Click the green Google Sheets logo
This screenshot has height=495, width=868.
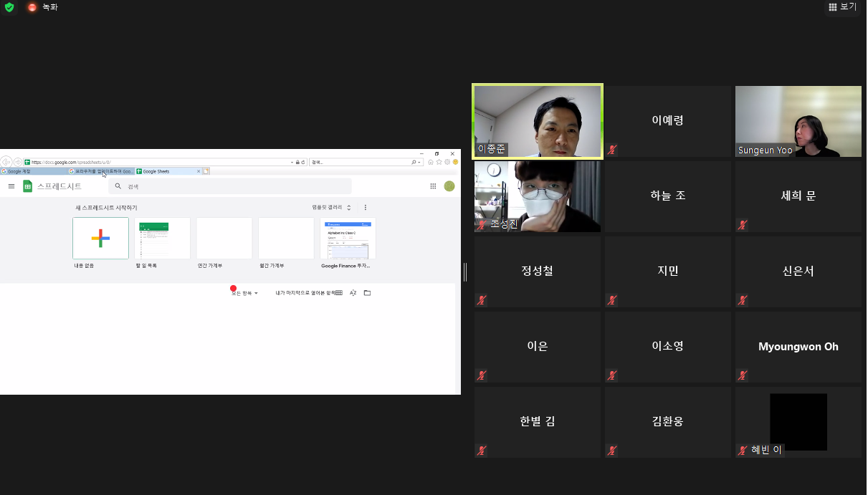28,186
